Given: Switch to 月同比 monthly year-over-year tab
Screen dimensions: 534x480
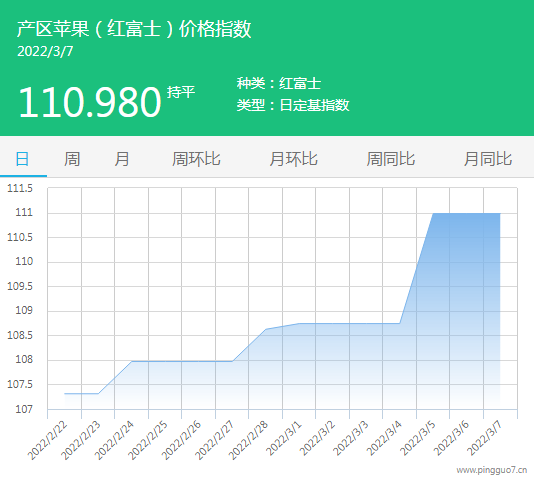Looking at the screenshot, I should click(488, 159).
